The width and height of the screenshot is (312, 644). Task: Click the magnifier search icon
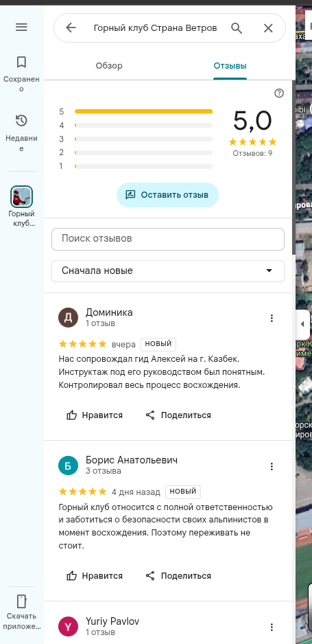click(x=237, y=28)
